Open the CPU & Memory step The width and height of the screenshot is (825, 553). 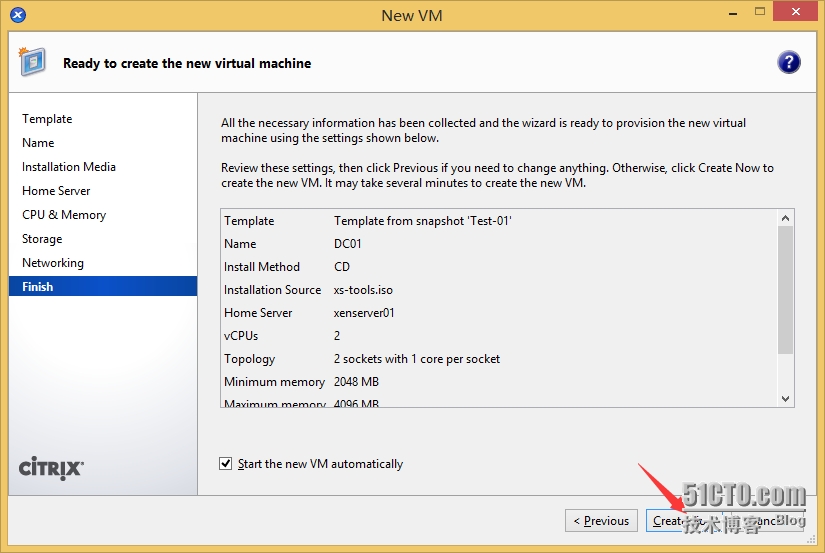64,215
